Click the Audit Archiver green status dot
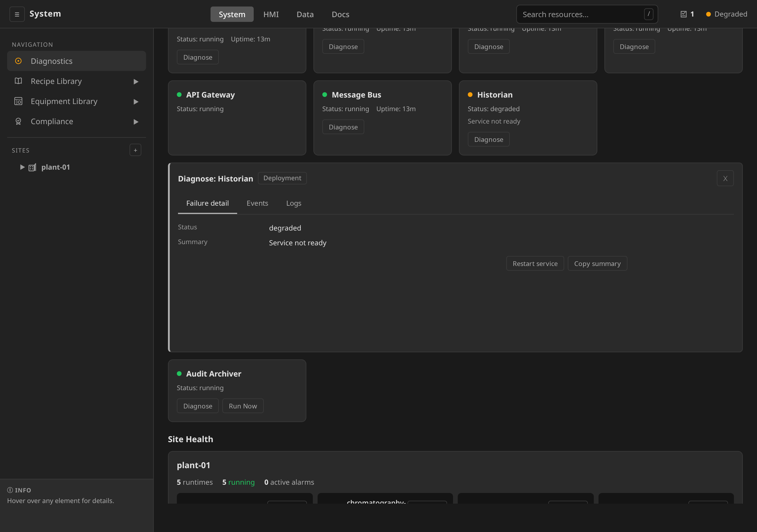The height and width of the screenshot is (532, 757). 179,374
